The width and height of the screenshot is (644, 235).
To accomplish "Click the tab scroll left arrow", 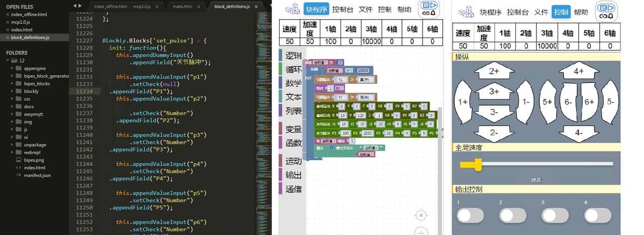I will (x=74, y=6).
